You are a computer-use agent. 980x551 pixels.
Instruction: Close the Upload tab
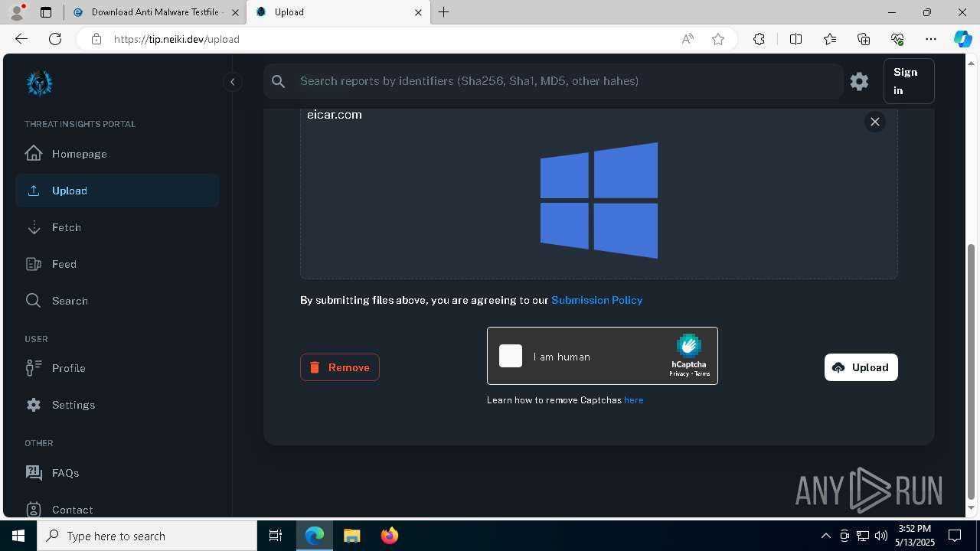(x=418, y=12)
